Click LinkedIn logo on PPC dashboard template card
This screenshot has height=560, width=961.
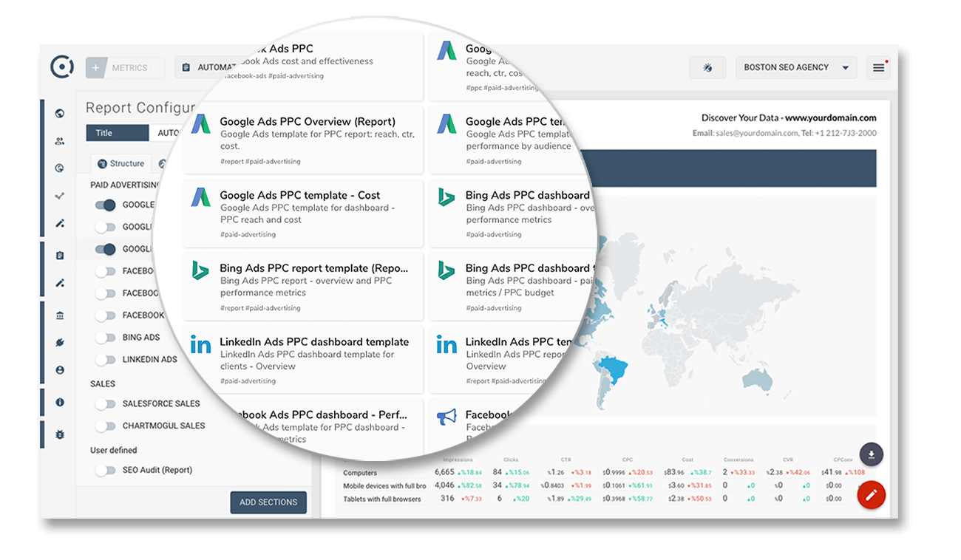[x=200, y=344]
